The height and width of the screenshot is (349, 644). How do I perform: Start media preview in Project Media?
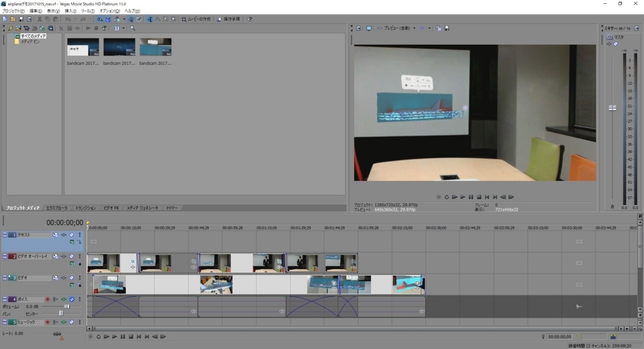tap(88, 28)
